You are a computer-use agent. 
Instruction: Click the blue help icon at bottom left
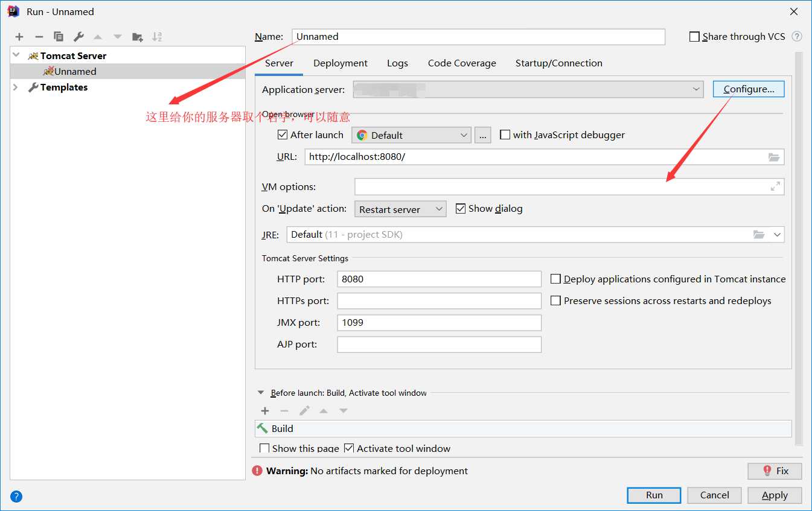tap(16, 497)
